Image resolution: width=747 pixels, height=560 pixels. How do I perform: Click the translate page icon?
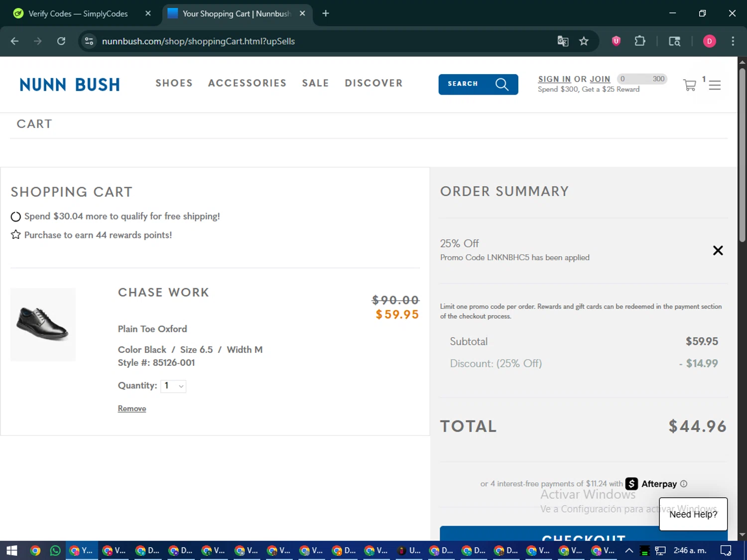(x=563, y=41)
